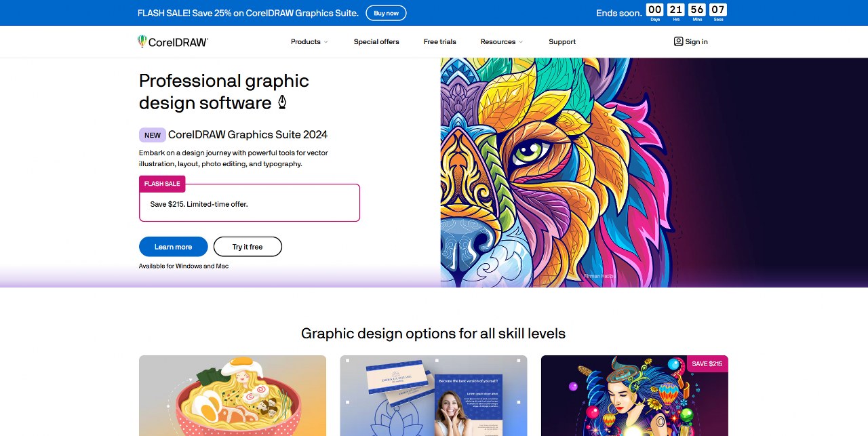Click the Learn more button
The height and width of the screenshot is (436, 868).
[x=173, y=247]
